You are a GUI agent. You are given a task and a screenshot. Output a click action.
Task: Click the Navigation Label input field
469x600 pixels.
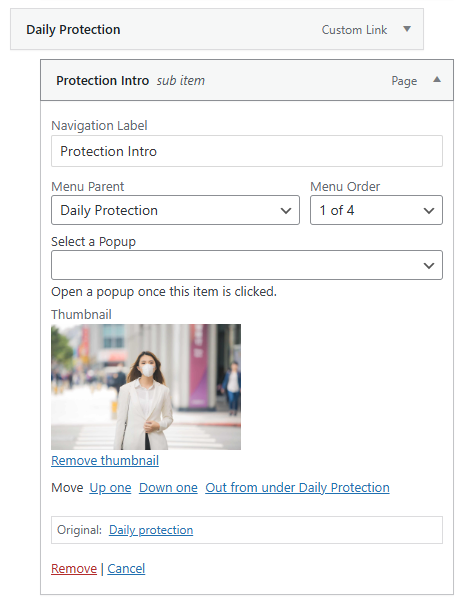click(x=247, y=151)
